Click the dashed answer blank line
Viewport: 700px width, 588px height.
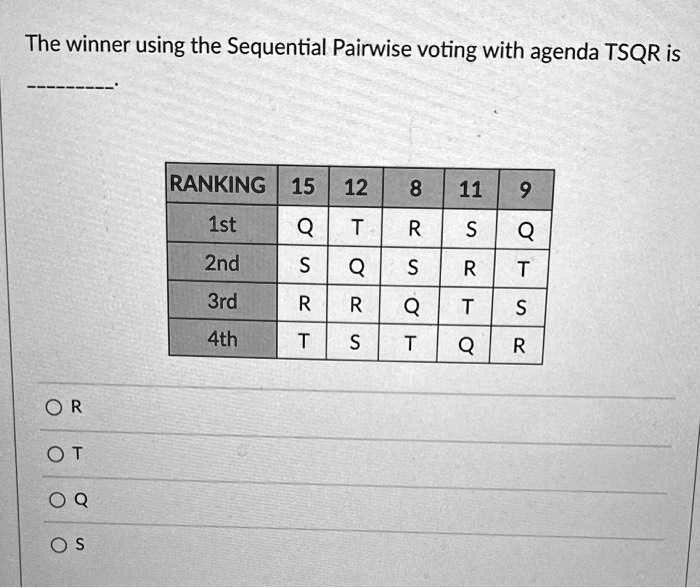pos(70,89)
